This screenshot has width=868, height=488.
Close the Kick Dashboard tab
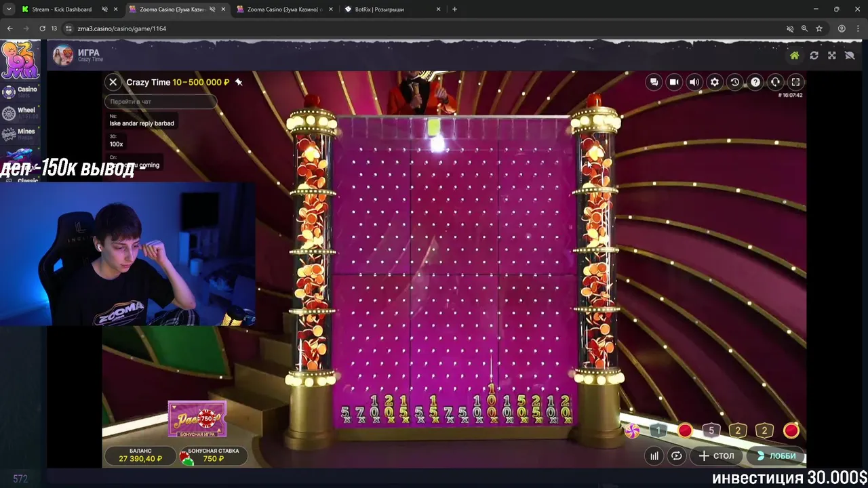tap(116, 9)
